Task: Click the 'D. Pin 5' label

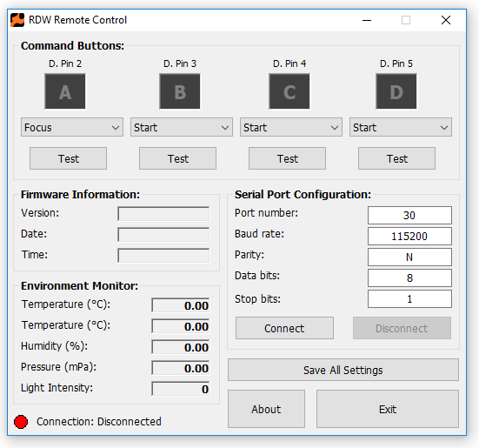Action: click(x=396, y=64)
